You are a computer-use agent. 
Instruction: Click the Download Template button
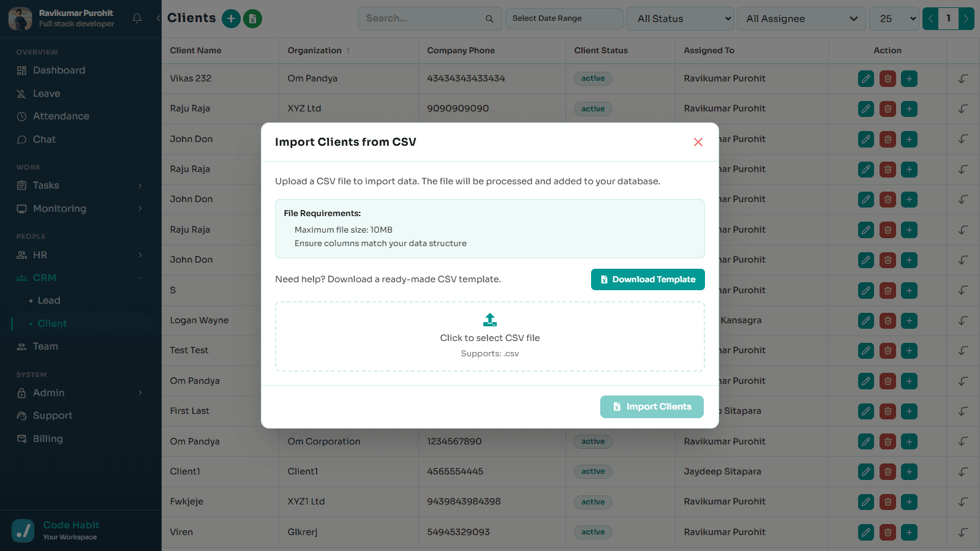(x=648, y=280)
